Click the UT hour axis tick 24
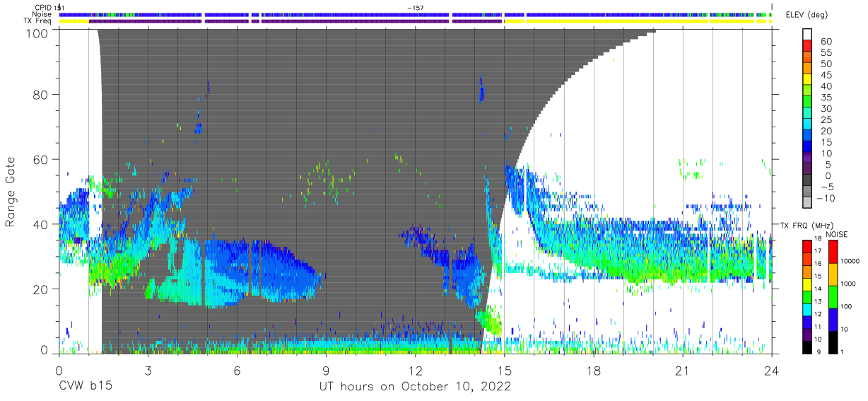Screen dimensions: 868x401 (772, 370)
